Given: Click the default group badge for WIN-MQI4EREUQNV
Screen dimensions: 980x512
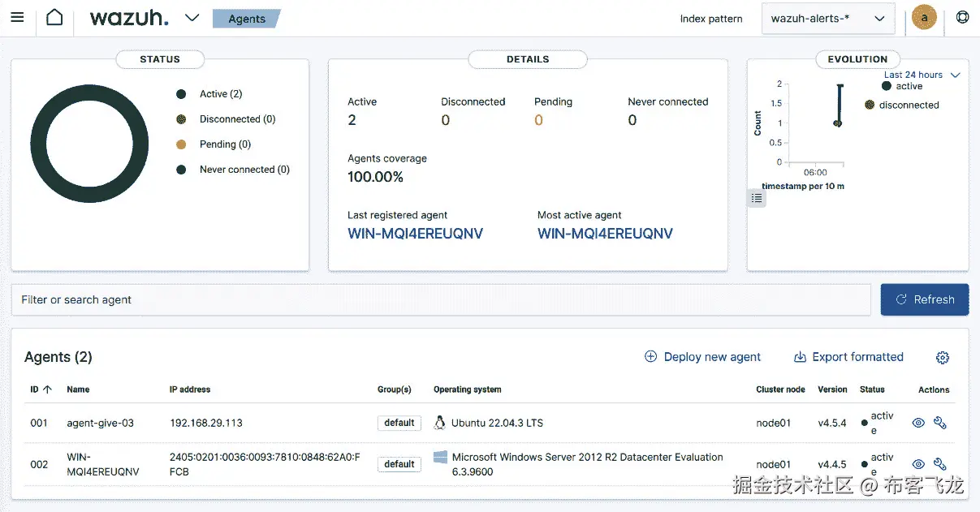Looking at the screenshot, I should [x=399, y=464].
